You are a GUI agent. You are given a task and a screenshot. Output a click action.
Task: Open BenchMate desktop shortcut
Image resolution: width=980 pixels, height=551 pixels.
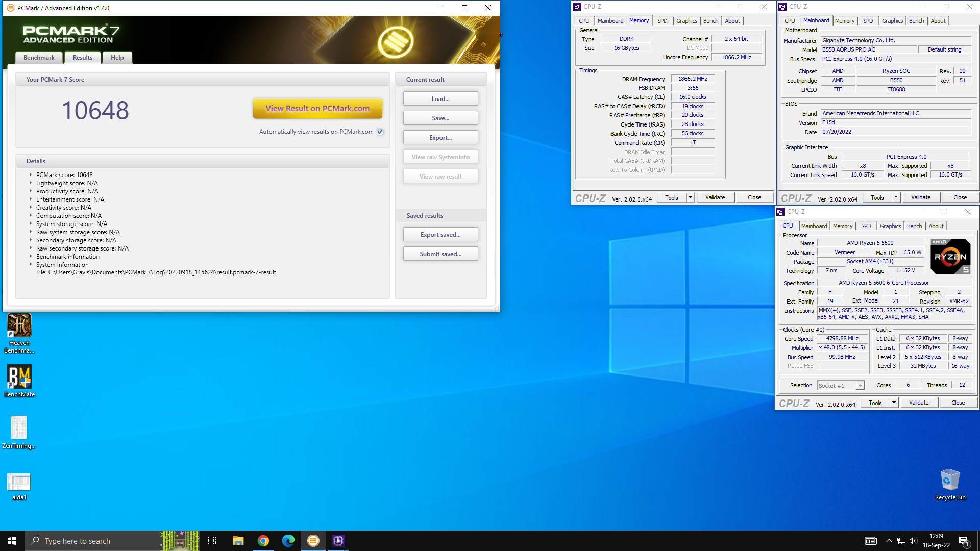tap(19, 381)
